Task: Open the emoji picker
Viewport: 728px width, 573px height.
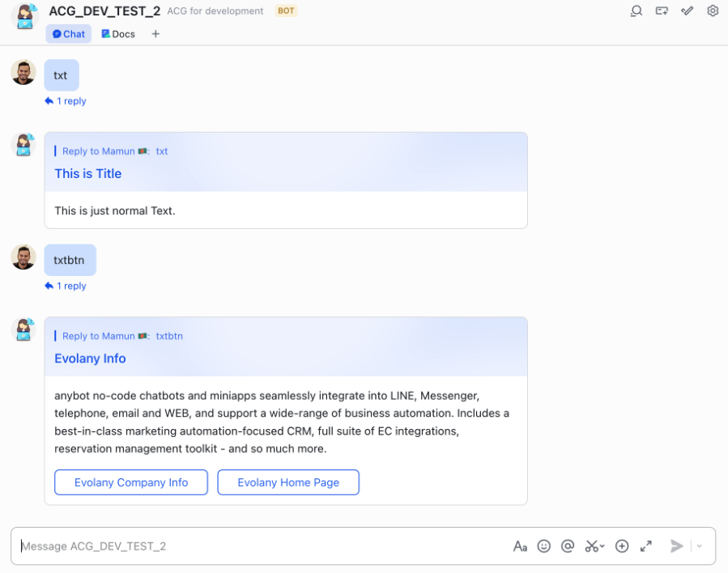Action: click(x=544, y=546)
